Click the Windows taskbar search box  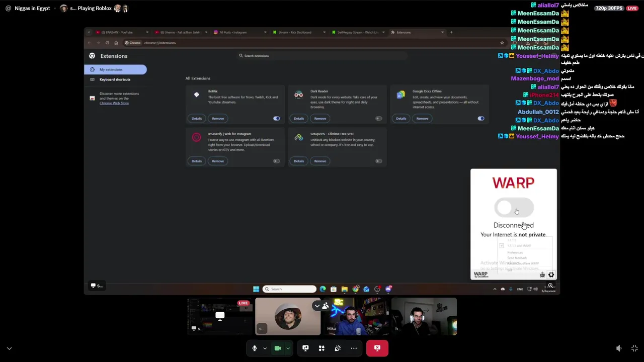tap(289, 289)
